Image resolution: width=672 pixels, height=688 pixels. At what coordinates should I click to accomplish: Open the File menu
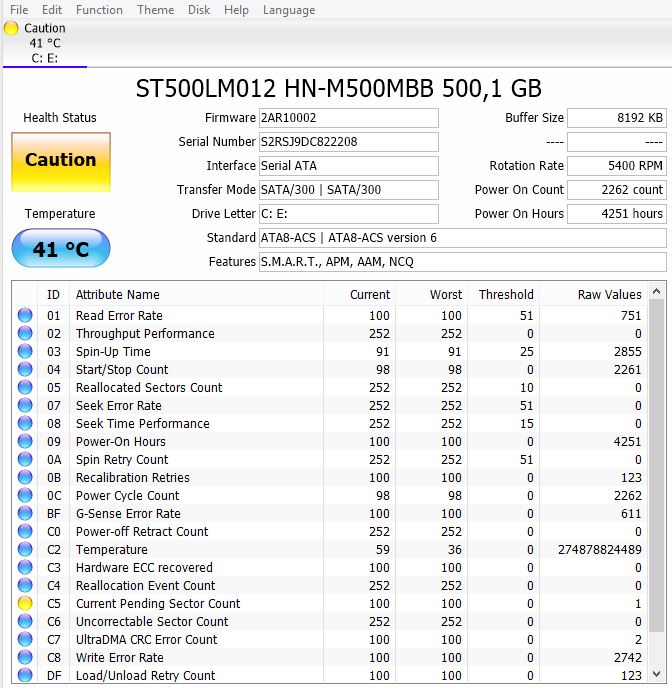[19, 10]
